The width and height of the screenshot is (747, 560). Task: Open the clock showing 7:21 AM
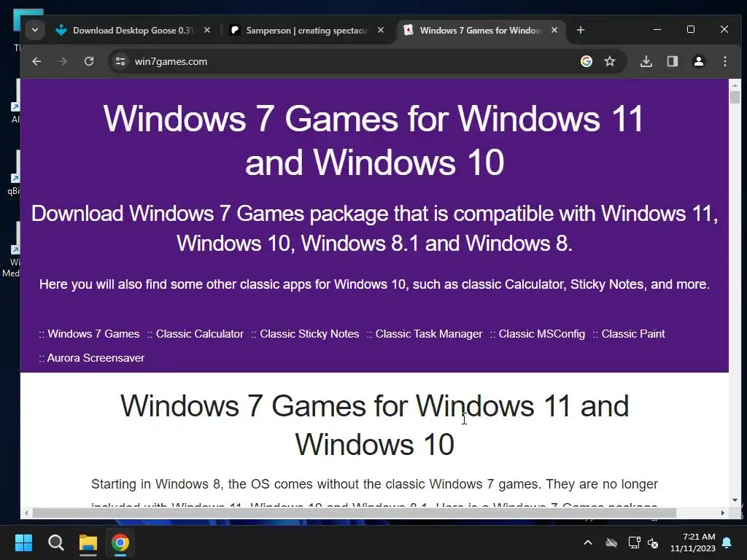[693, 542]
